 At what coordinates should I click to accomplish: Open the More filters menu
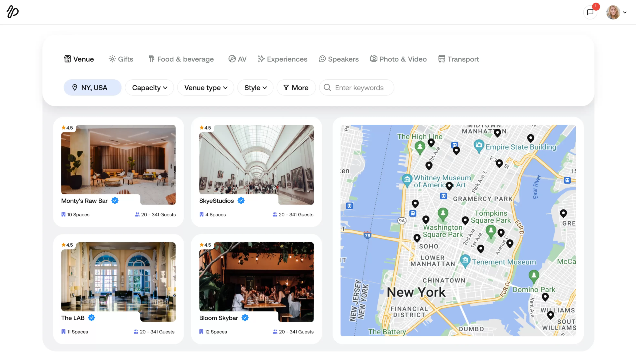(x=296, y=88)
